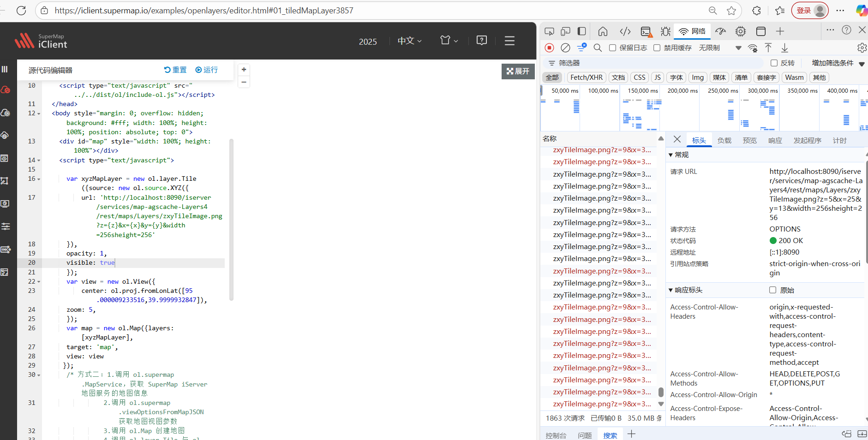Click the inspect element picker icon
Screen dimensions: 868x440
click(x=549, y=31)
